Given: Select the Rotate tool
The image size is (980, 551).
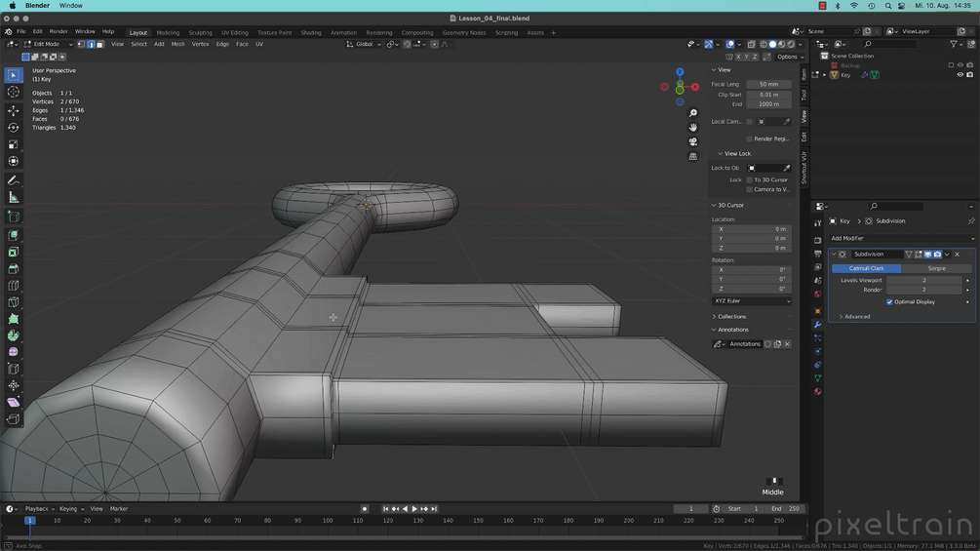Looking at the screenshot, I should point(13,128).
